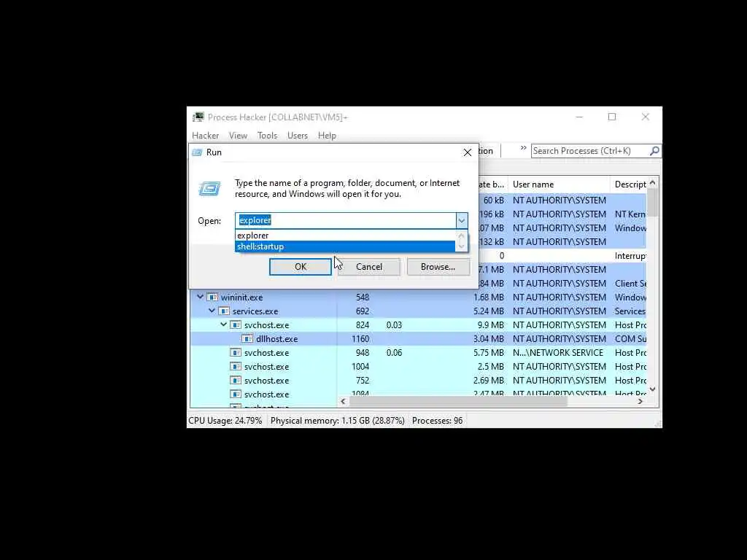This screenshot has width=747, height=560.
Task: Click the icon of svchost.exe PID 752
Action: point(236,380)
